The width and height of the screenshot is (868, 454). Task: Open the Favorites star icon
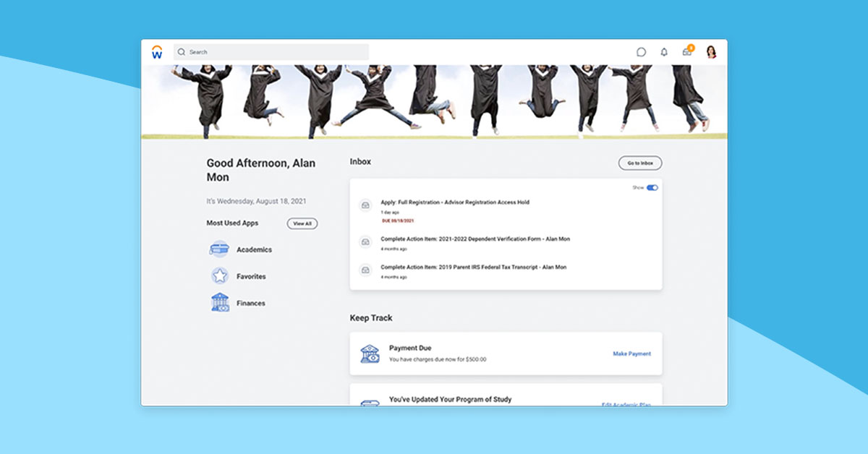tap(219, 276)
